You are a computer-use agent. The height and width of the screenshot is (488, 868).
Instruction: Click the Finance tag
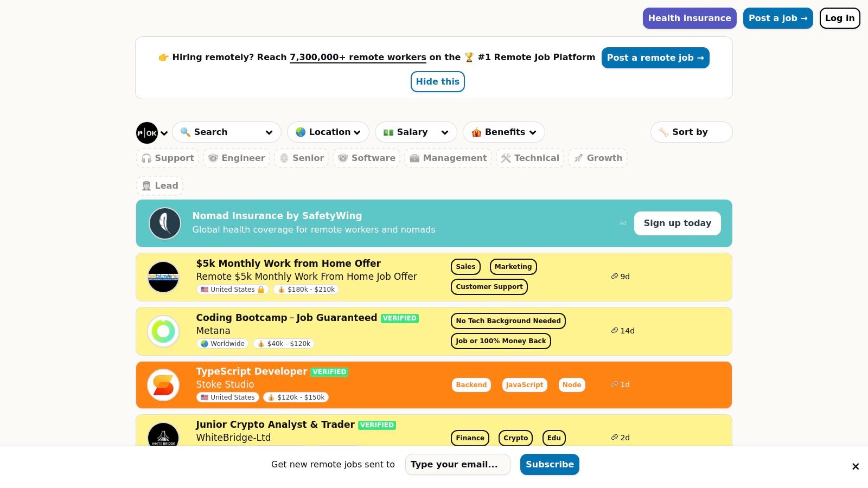pyautogui.click(x=470, y=438)
